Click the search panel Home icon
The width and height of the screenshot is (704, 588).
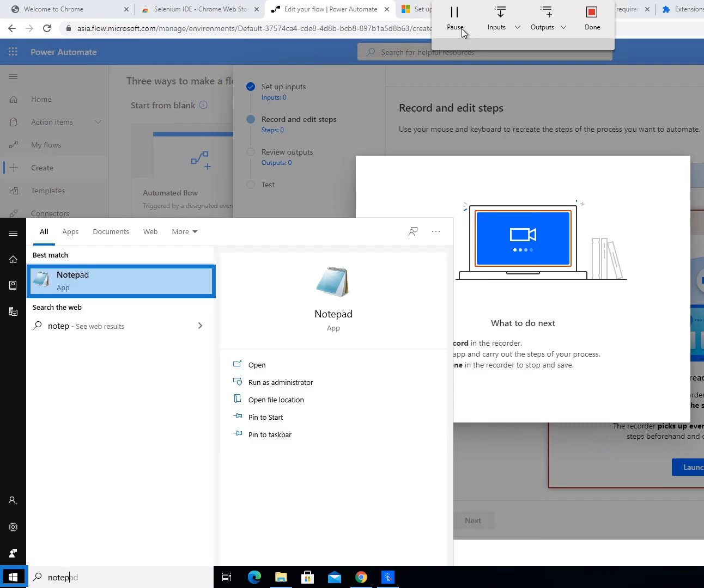pyautogui.click(x=13, y=260)
